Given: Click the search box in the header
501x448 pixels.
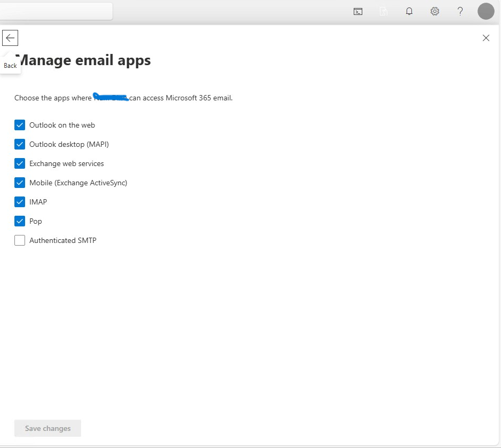Looking at the screenshot, I should point(56,12).
